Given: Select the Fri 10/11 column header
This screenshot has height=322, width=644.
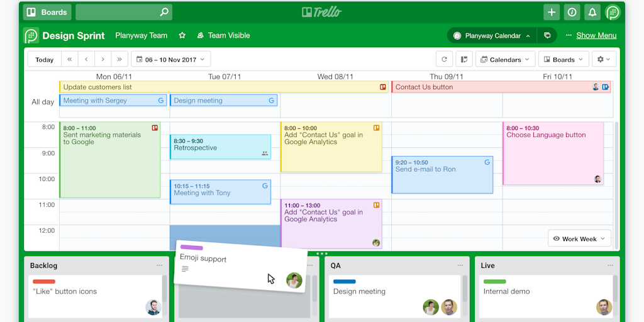Looking at the screenshot, I should click(557, 76).
